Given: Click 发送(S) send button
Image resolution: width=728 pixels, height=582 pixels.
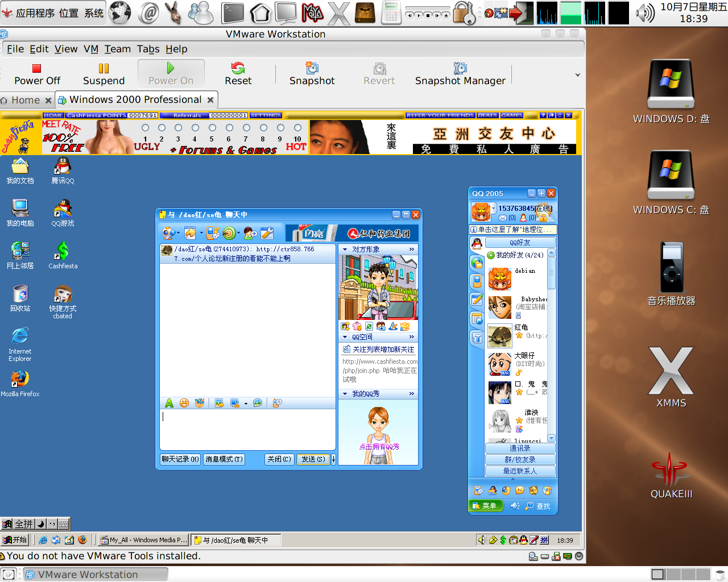Looking at the screenshot, I should coord(313,459).
